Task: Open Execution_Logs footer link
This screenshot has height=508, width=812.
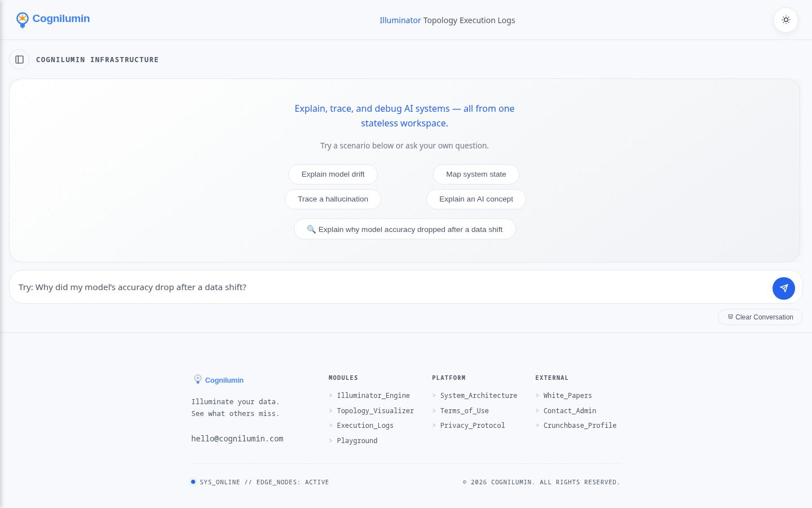Action: pyautogui.click(x=365, y=426)
